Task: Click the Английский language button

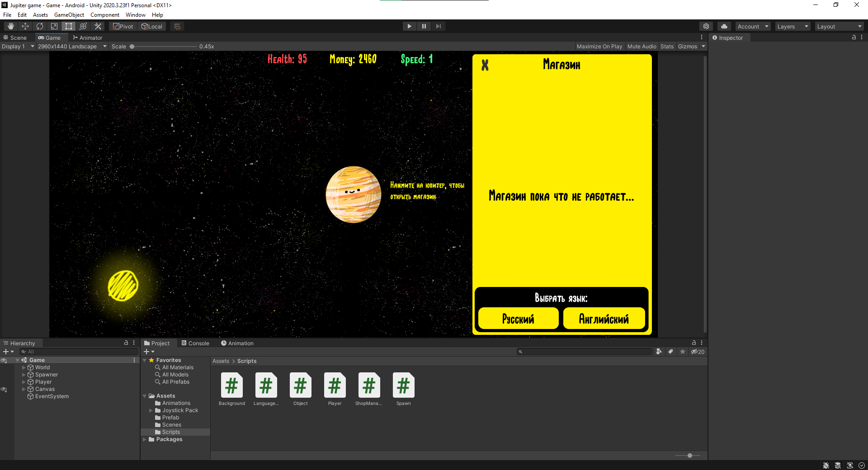Action: (604, 319)
